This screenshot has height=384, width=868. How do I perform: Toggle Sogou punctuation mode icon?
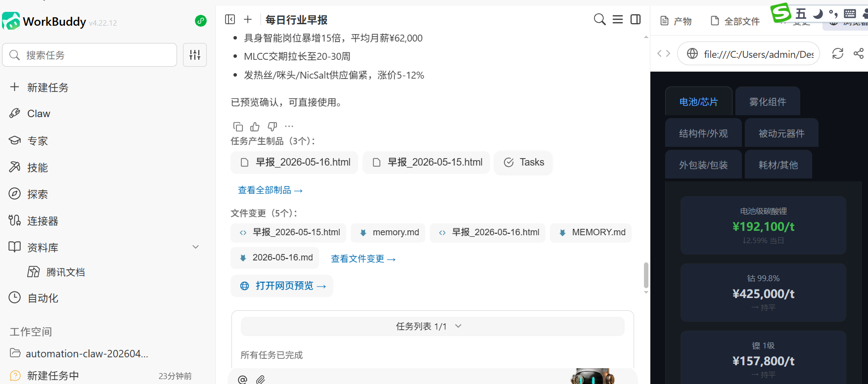[x=833, y=14]
